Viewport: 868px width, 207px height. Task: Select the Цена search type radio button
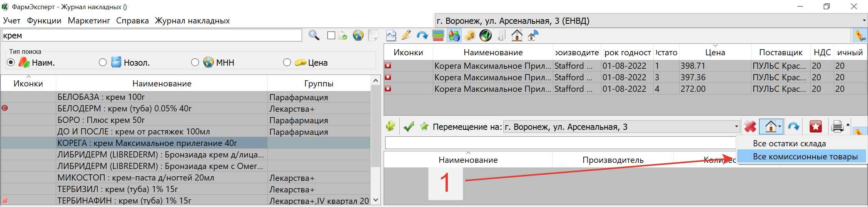pos(287,62)
